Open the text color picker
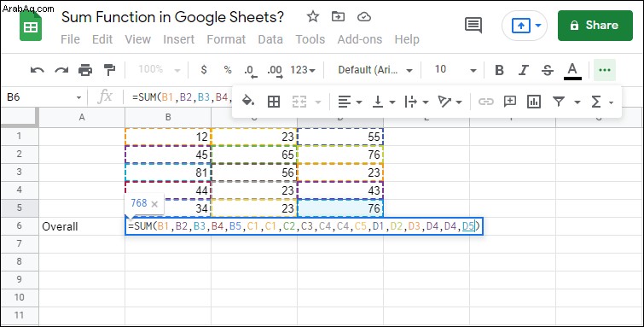Image resolution: width=644 pixels, height=327 pixels. click(x=572, y=70)
